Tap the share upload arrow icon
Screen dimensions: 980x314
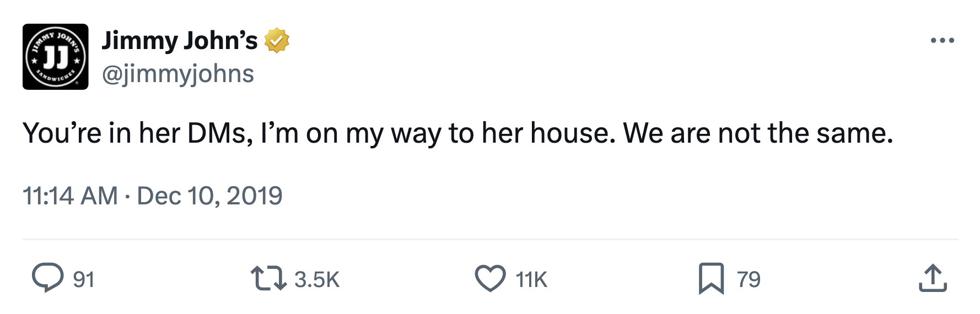pyautogui.click(x=933, y=278)
